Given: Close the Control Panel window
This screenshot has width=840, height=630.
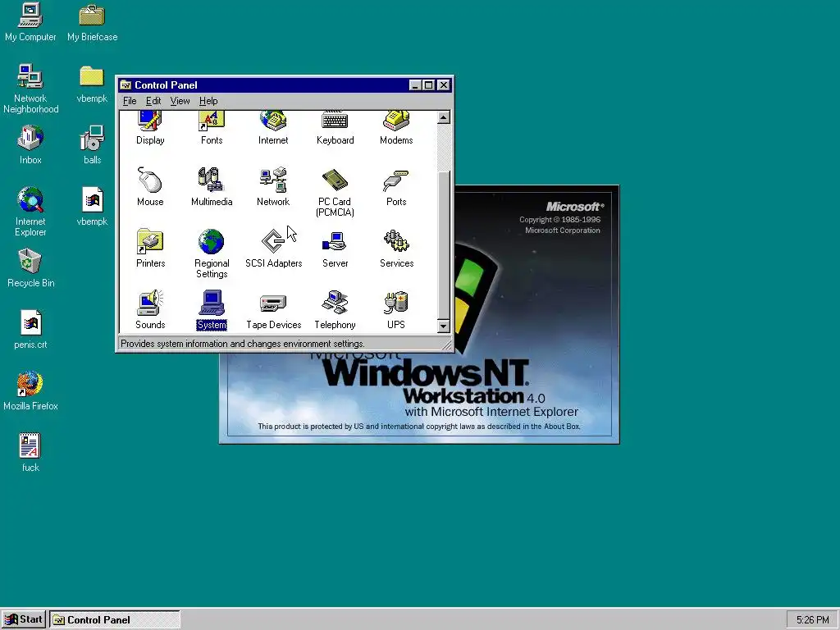Looking at the screenshot, I should [x=444, y=85].
